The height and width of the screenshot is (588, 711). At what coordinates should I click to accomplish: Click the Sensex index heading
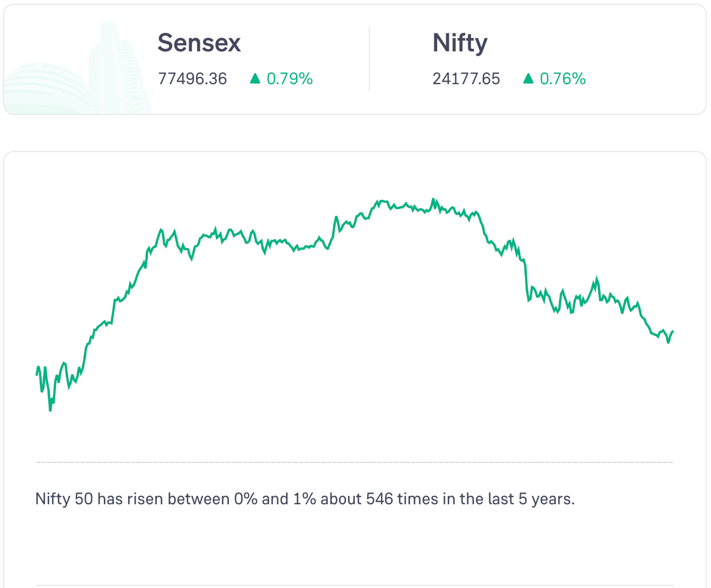pyautogui.click(x=199, y=43)
